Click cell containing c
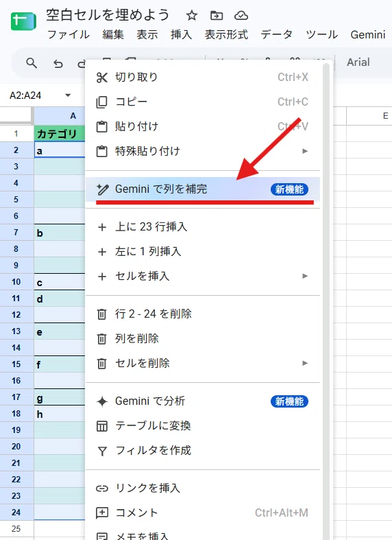Viewport: 392px width, 540px height. (x=60, y=282)
